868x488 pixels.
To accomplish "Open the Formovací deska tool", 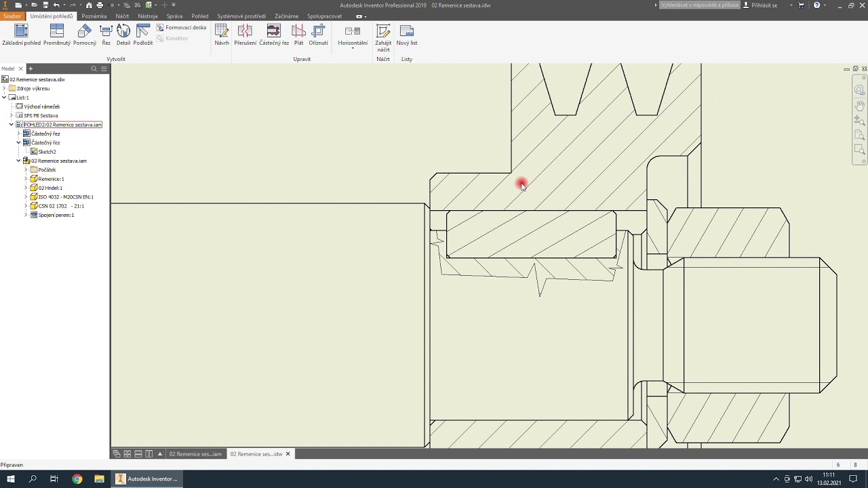I will 181,28.
